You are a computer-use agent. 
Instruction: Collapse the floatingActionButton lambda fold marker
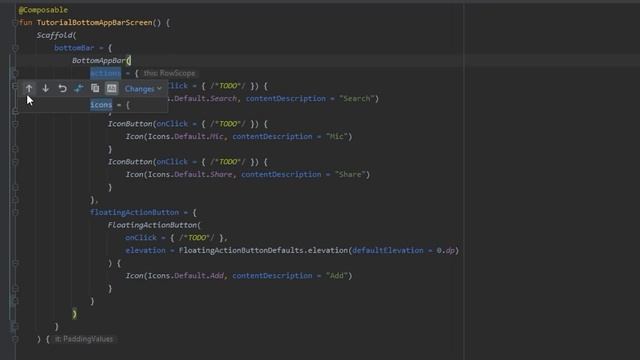[15, 213]
